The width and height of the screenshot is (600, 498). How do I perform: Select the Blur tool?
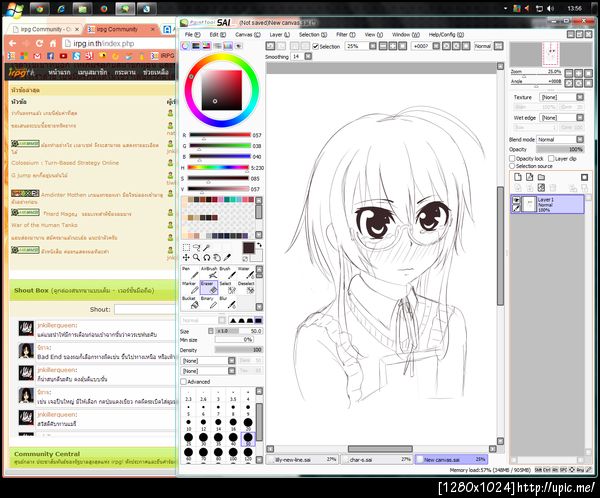point(227,302)
